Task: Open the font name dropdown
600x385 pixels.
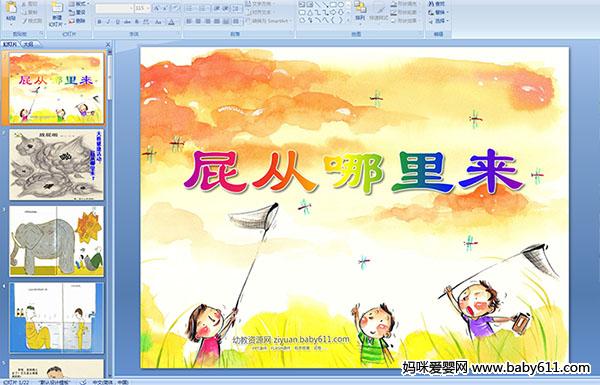Action: 131,8
